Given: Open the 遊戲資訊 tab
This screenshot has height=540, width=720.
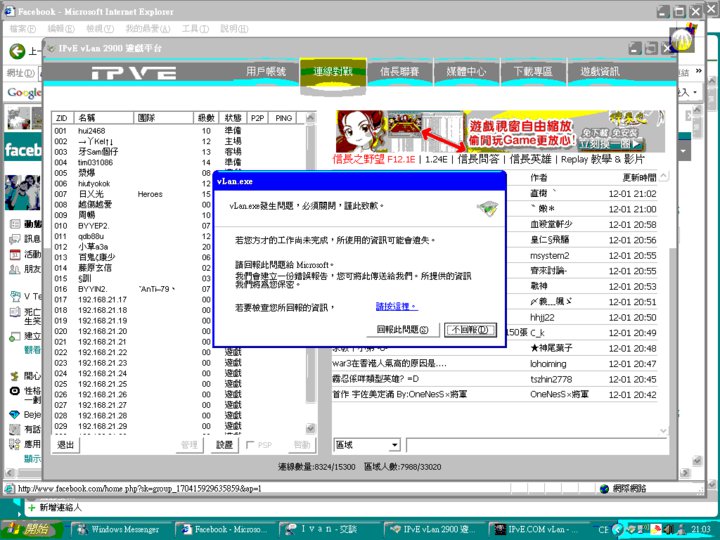Looking at the screenshot, I should pyautogui.click(x=600, y=72).
